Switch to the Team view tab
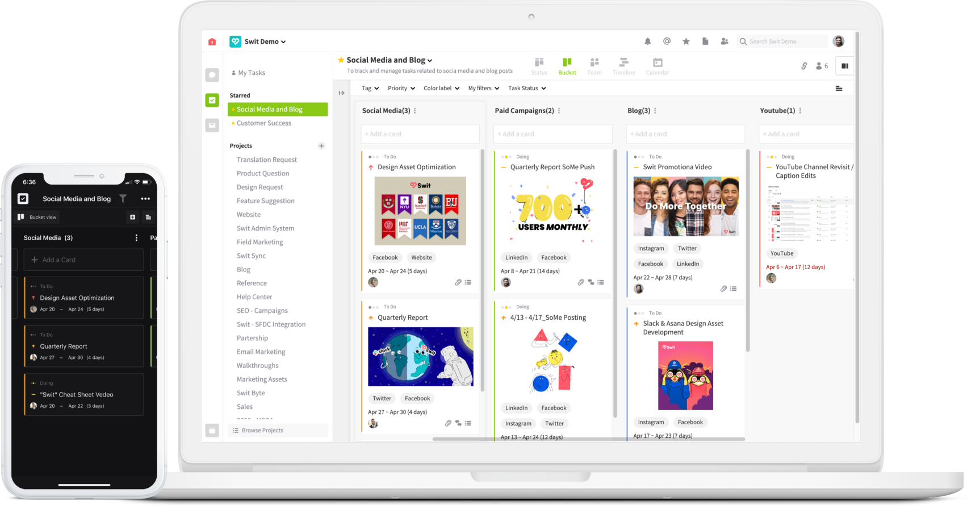Screen dimensions: 980x506 click(x=594, y=66)
